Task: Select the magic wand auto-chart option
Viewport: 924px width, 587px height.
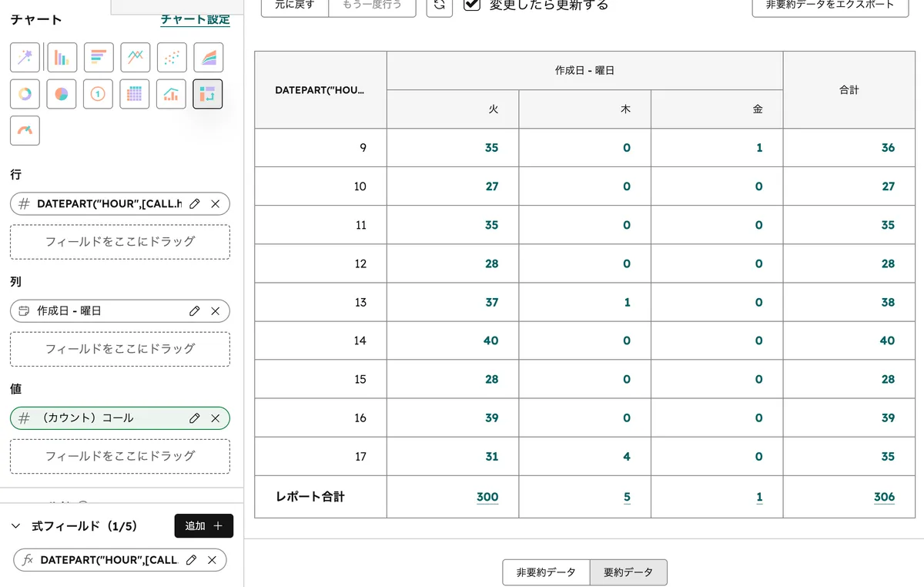Action: pos(25,56)
